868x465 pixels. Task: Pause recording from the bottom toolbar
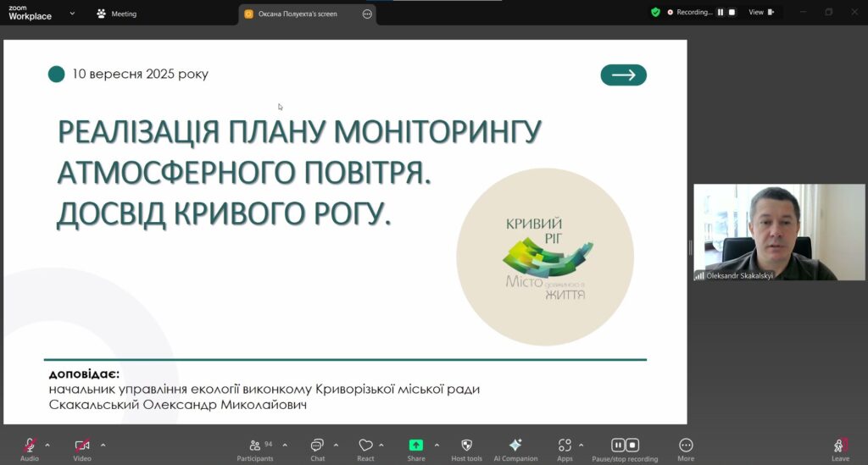618,445
